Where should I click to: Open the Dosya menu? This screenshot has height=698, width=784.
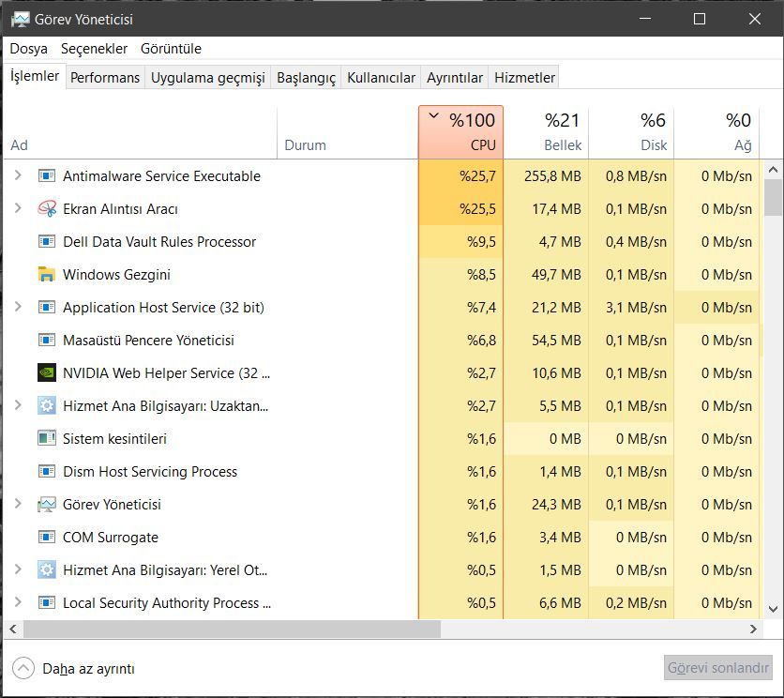click(x=28, y=49)
